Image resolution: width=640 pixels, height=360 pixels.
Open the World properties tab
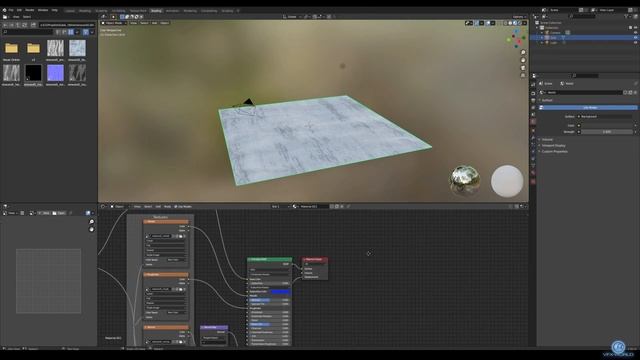tap(533, 122)
